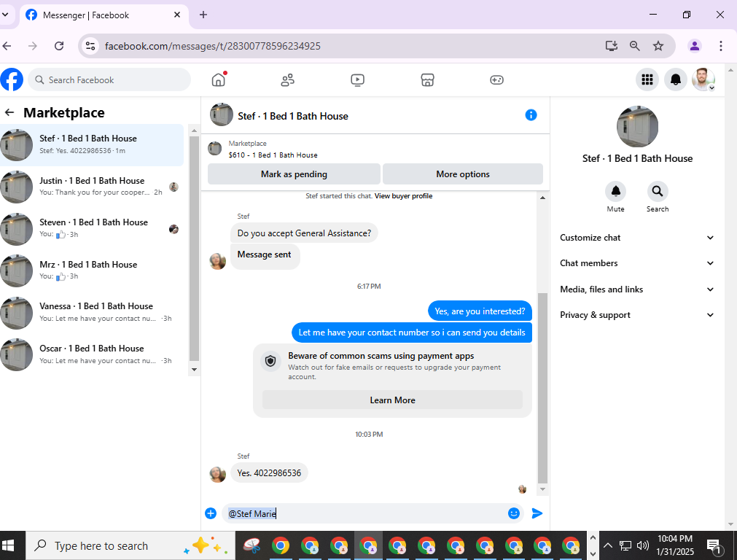The width and height of the screenshot is (737, 560).
Task: Click the More options button
Action: 463,174
